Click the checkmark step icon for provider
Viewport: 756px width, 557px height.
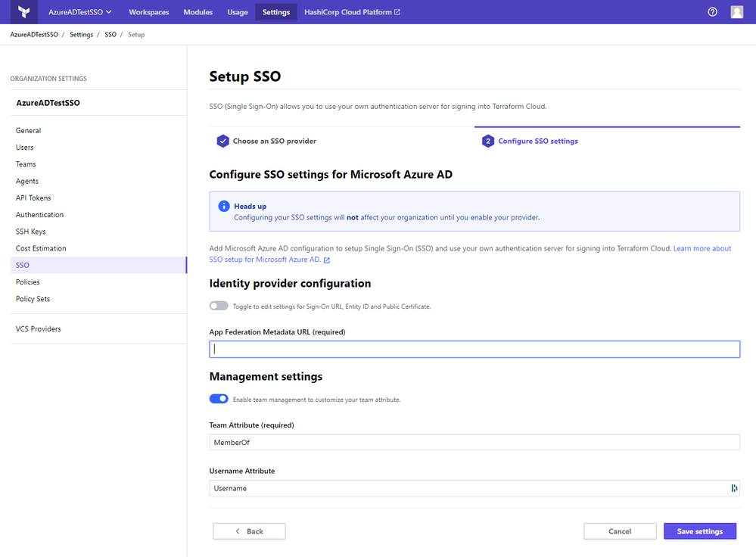coord(222,141)
